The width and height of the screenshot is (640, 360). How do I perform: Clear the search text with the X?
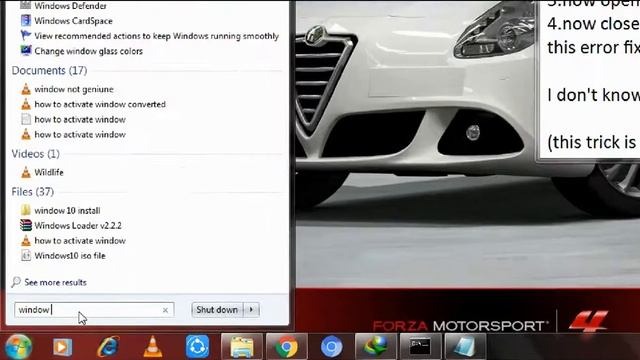pos(165,310)
